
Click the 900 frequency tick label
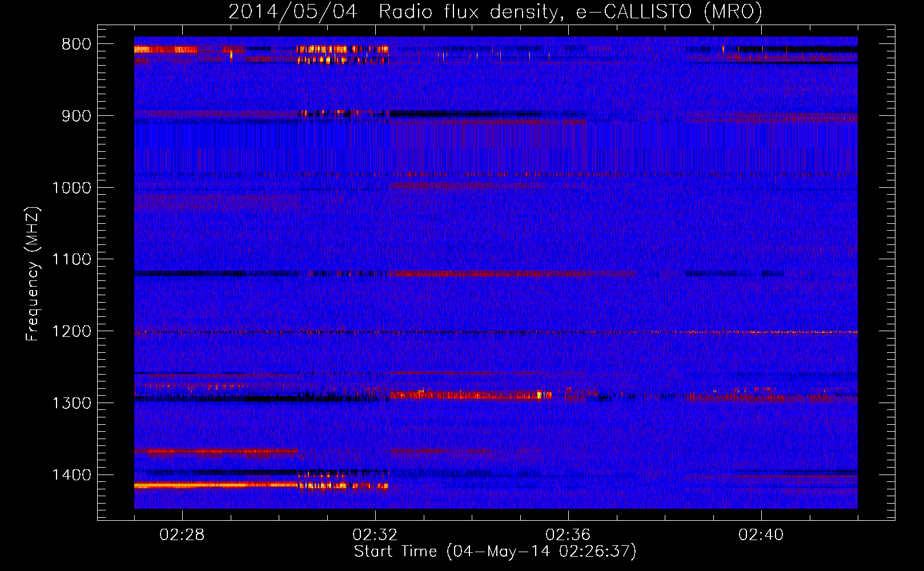click(77, 116)
